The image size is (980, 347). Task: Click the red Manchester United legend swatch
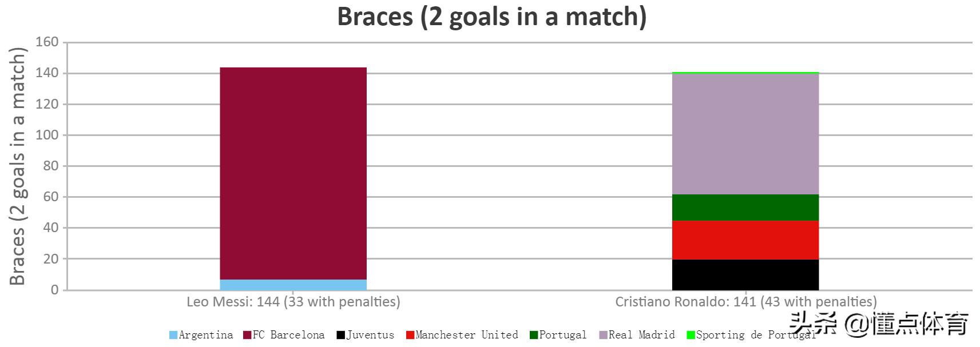[x=410, y=335]
